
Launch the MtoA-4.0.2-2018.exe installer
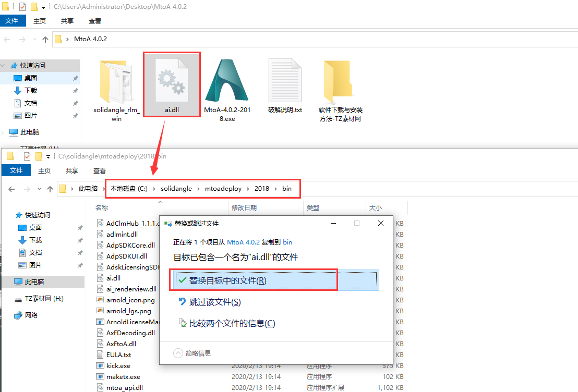pyautogui.click(x=227, y=91)
